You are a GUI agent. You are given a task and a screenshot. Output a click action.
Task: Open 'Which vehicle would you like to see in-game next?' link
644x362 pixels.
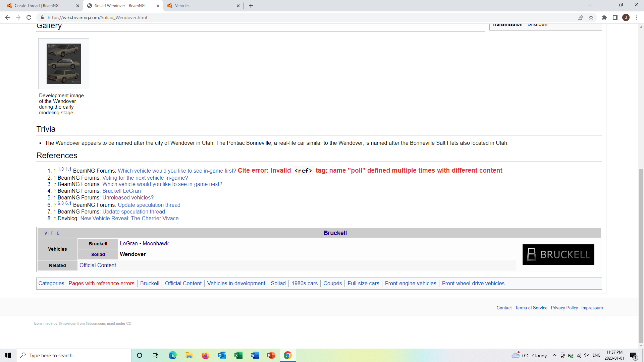tap(162, 184)
